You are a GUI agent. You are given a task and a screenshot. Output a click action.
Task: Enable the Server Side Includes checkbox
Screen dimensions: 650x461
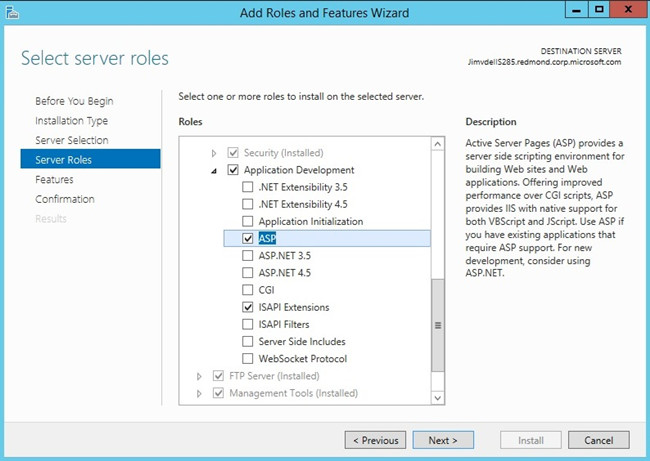coord(247,341)
